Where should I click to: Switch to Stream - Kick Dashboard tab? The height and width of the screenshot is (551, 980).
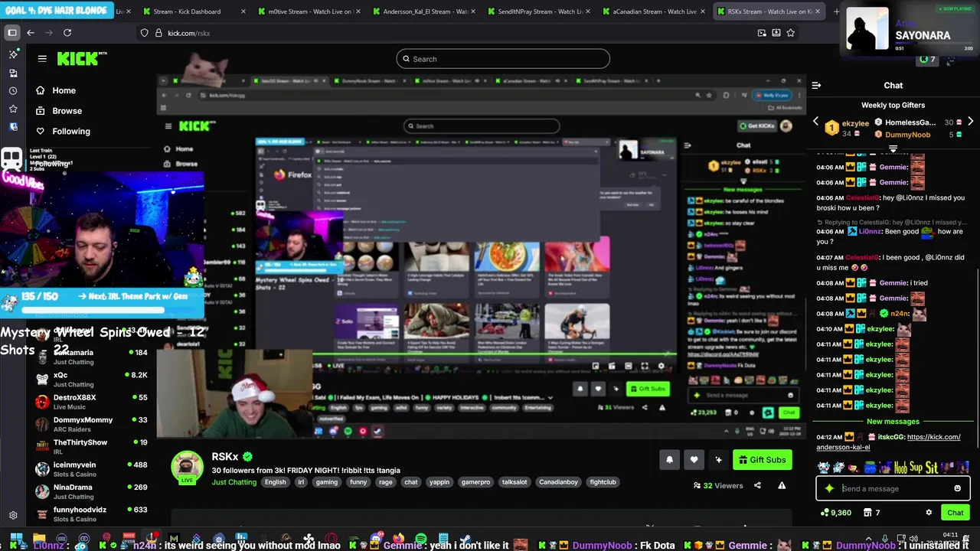[x=194, y=11]
